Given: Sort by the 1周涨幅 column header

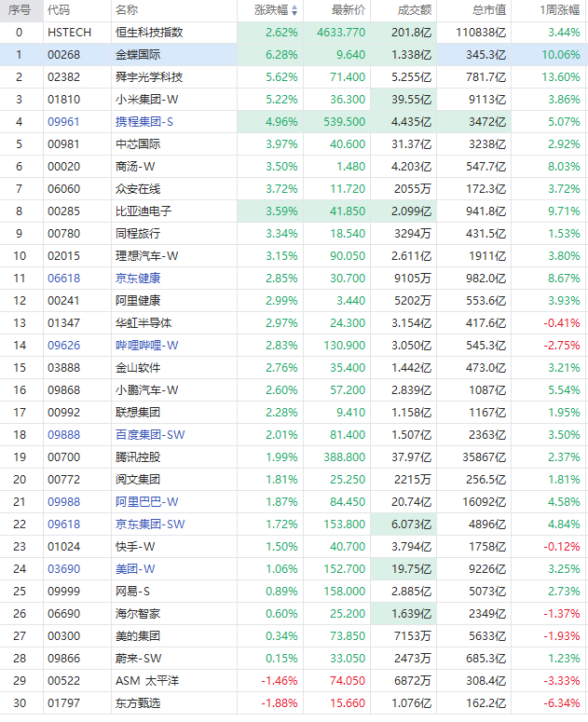Looking at the screenshot, I should tap(560, 10).
